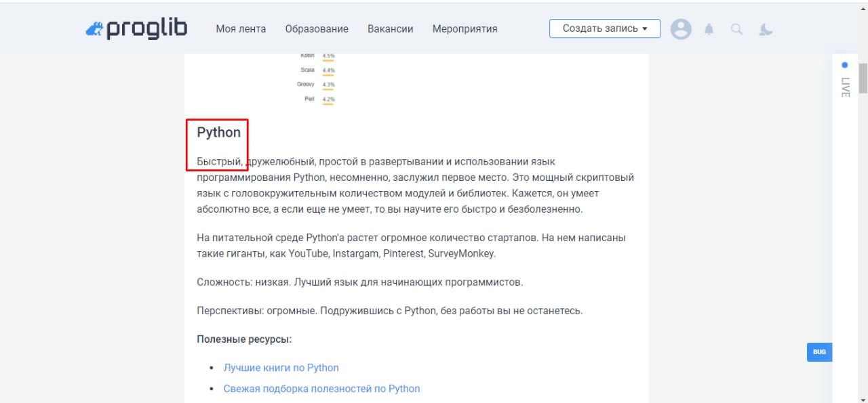The image size is (868, 403).
Task: Click the page vertical scrollbar thumb
Action: tap(863, 78)
